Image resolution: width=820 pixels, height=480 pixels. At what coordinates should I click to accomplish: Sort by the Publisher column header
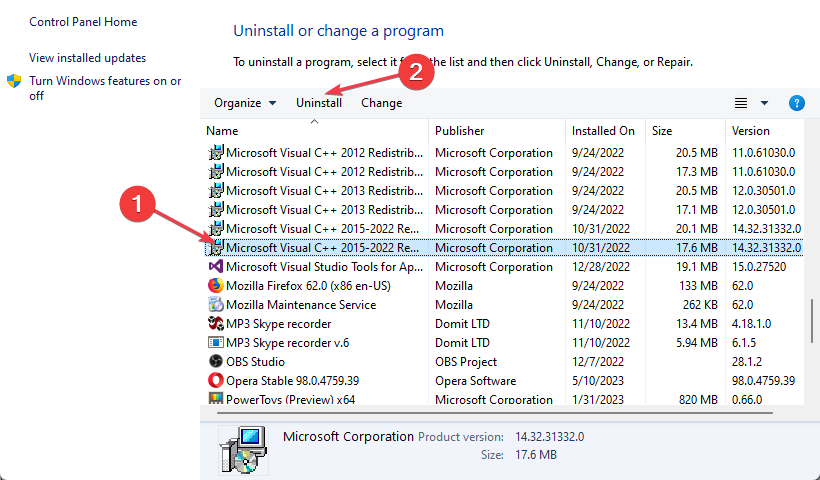pos(496,131)
